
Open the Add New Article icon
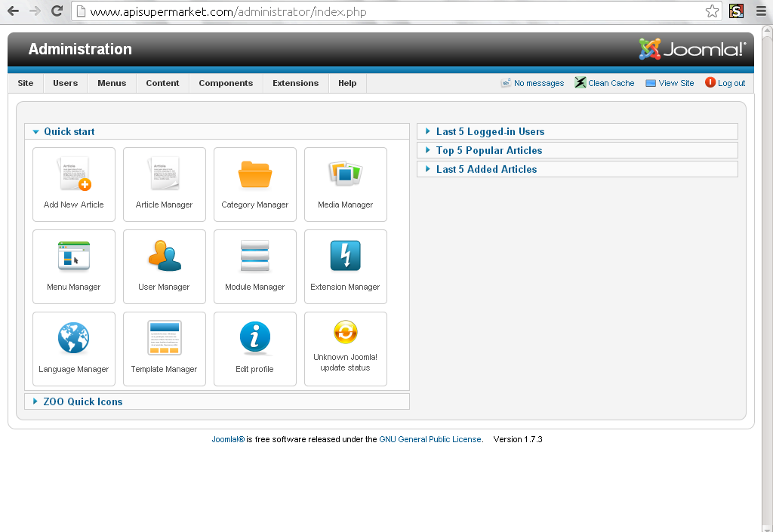74,174
